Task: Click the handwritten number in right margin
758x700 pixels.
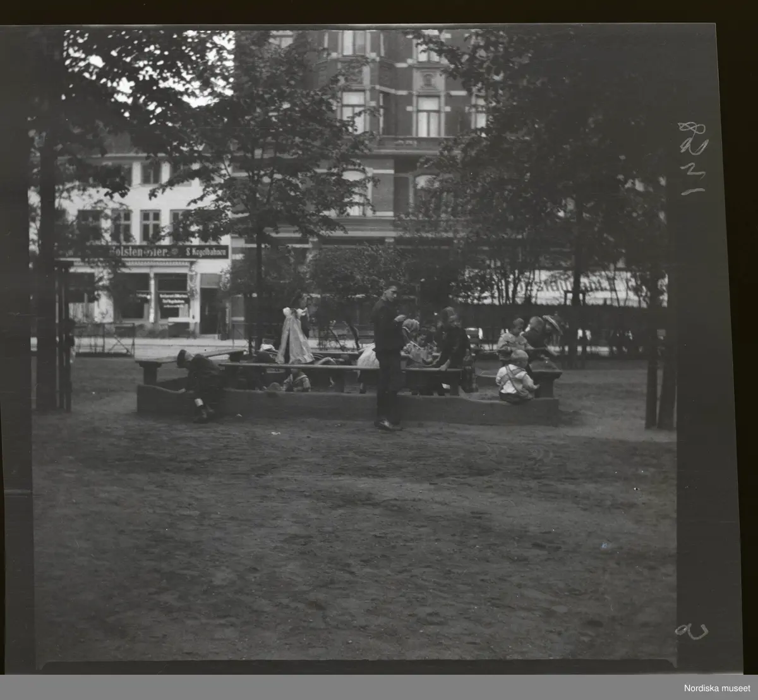Action: (693, 158)
